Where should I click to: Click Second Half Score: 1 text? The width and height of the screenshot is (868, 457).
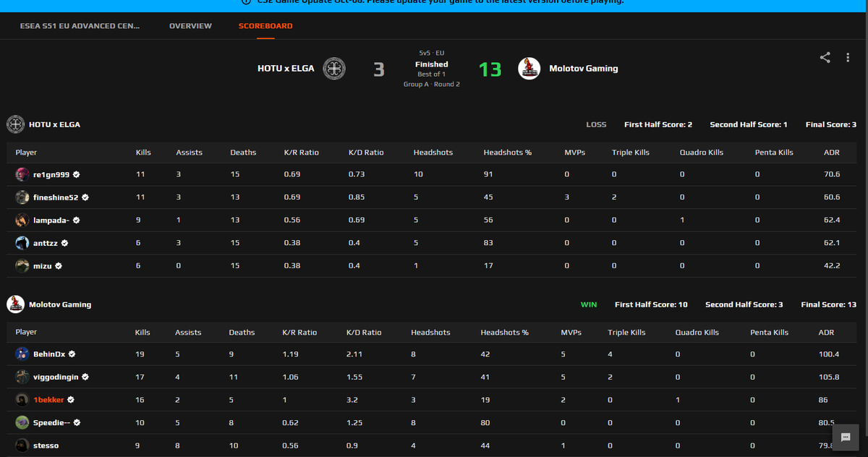coord(749,124)
